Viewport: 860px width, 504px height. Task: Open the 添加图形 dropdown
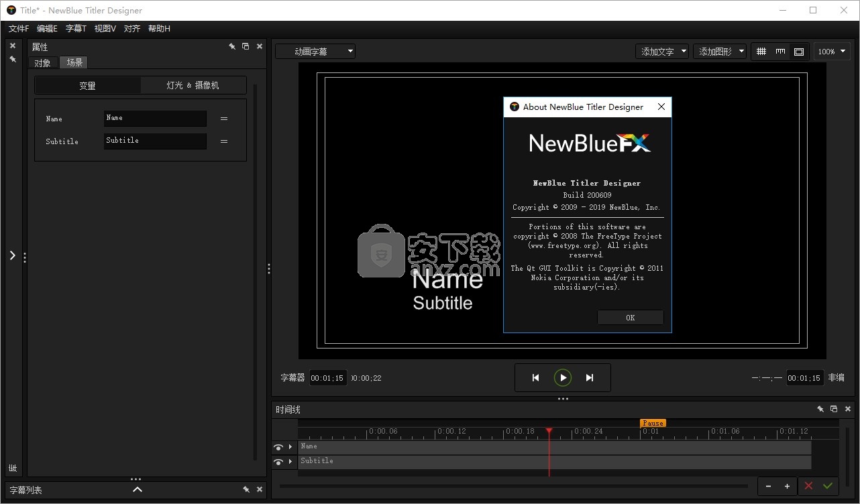tap(720, 52)
